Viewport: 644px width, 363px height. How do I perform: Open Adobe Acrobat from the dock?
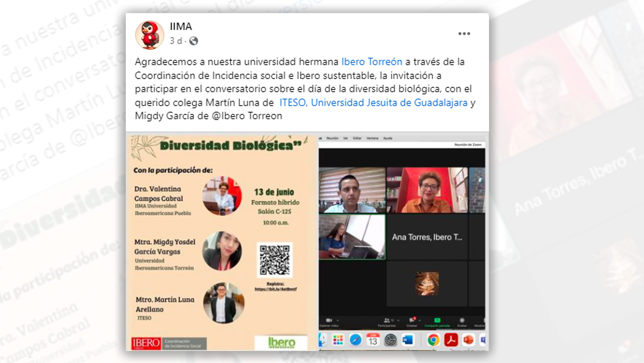pyautogui.click(x=451, y=341)
